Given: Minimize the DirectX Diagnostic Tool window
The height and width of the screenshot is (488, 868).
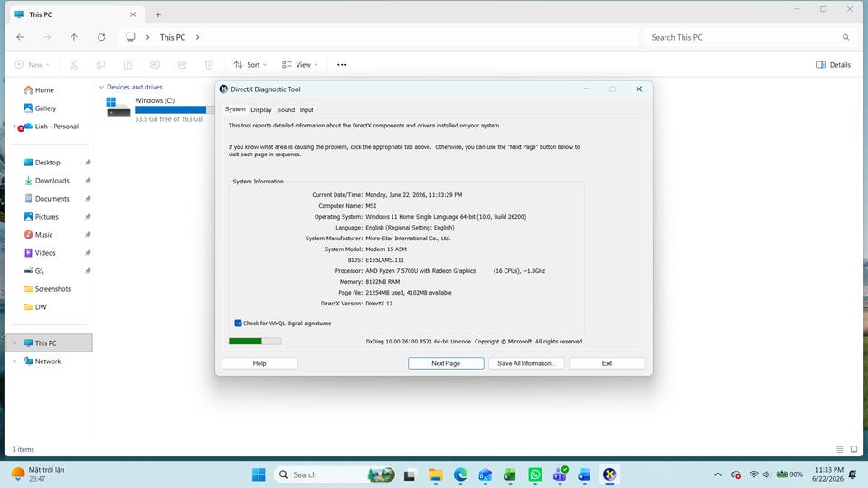Looking at the screenshot, I should [586, 89].
